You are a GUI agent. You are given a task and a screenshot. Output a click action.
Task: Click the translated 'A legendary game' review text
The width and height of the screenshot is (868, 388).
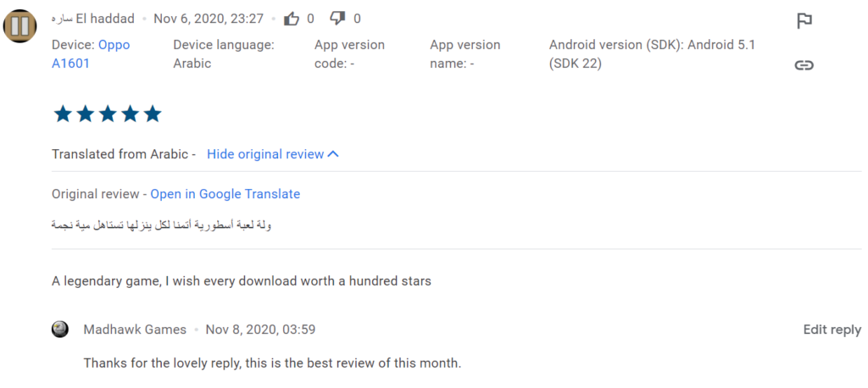[241, 280]
